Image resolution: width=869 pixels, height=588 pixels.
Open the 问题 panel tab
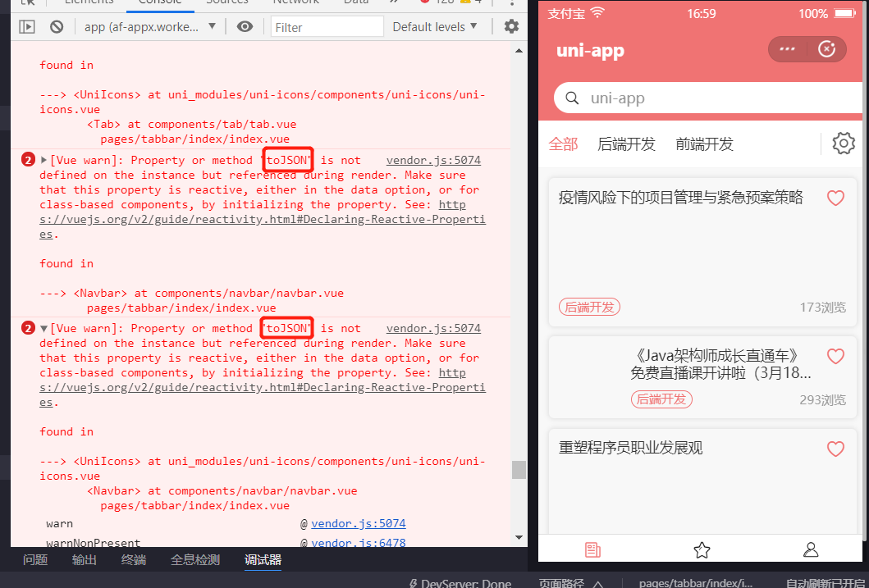[35, 560]
